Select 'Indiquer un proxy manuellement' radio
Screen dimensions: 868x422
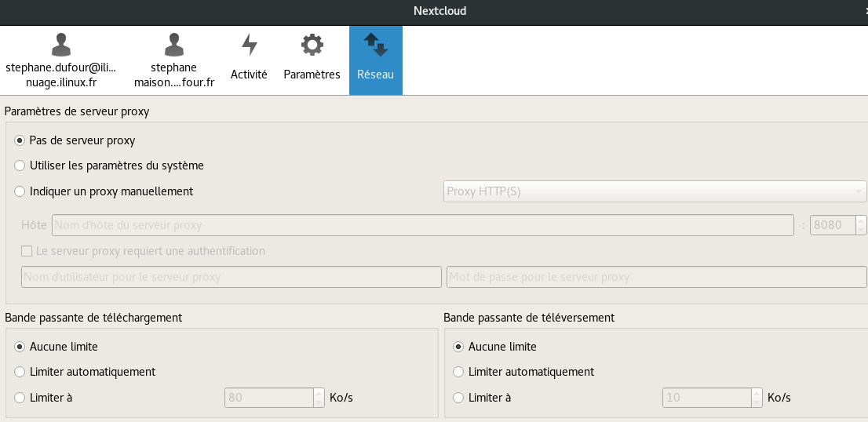pyautogui.click(x=20, y=191)
